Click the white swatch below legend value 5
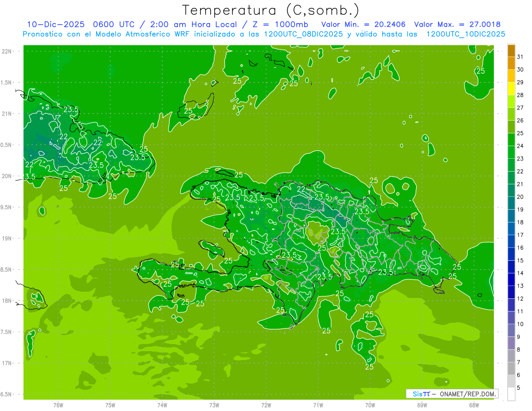 tap(511, 394)
